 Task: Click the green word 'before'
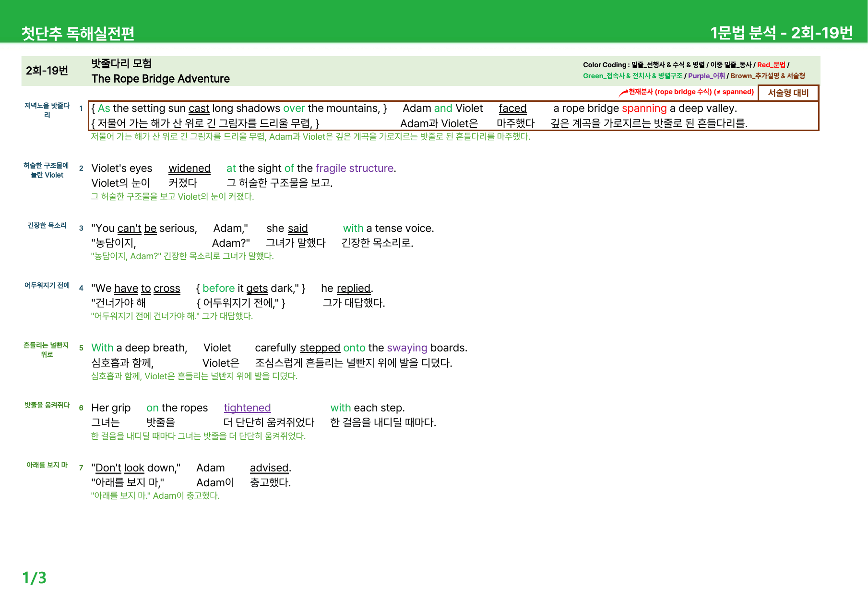pyautogui.click(x=218, y=289)
